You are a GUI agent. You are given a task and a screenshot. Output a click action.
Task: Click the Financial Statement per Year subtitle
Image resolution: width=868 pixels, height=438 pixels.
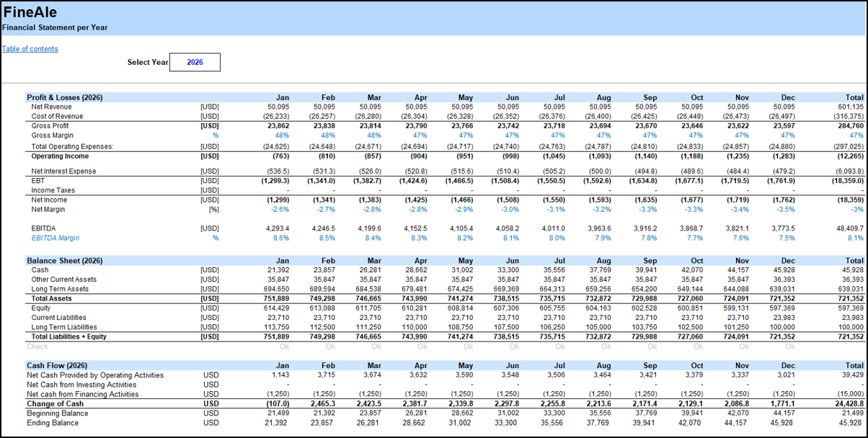(55, 28)
